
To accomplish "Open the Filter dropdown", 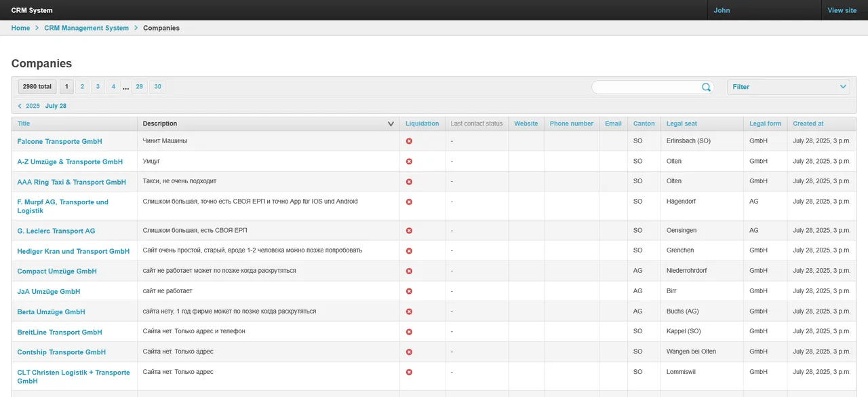I will point(788,87).
